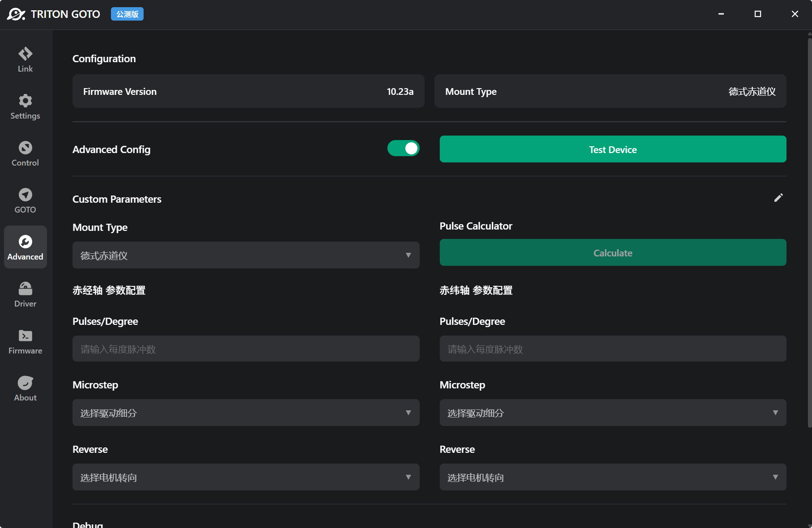Screen dimensions: 812x528
Task: Open the declination axis Microstep dropdown
Action: tap(612, 413)
